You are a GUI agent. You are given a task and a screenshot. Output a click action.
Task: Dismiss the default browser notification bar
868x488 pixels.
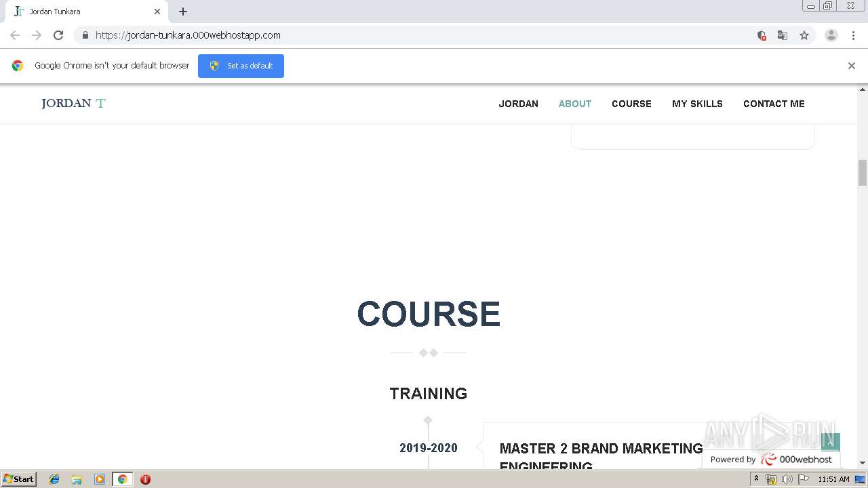(x=852, y=66)
